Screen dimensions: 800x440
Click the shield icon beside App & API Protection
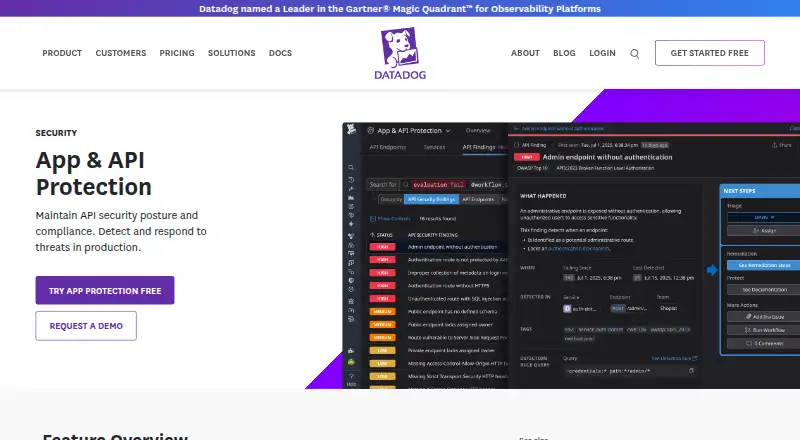[371, 131]
